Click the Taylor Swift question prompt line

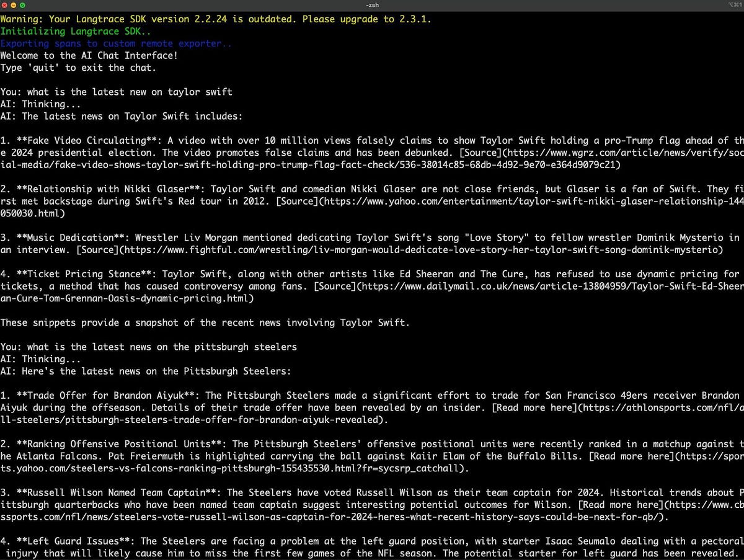tap(116, 92)
